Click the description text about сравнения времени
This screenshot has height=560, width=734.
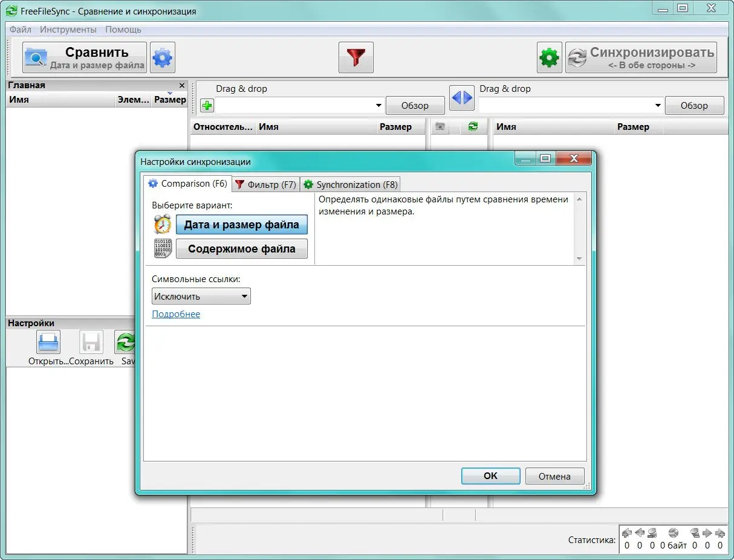click(x=443, y=205)
